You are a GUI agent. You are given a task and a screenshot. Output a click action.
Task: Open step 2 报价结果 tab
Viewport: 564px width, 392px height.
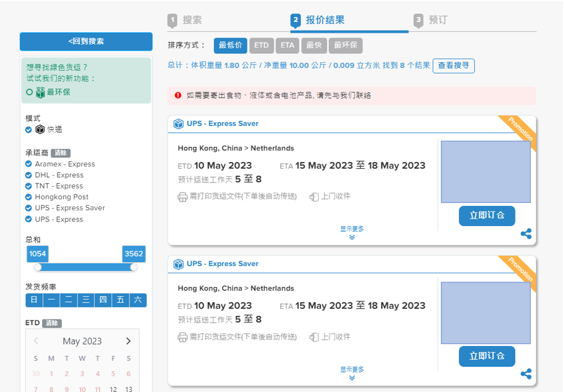[318, 20]
